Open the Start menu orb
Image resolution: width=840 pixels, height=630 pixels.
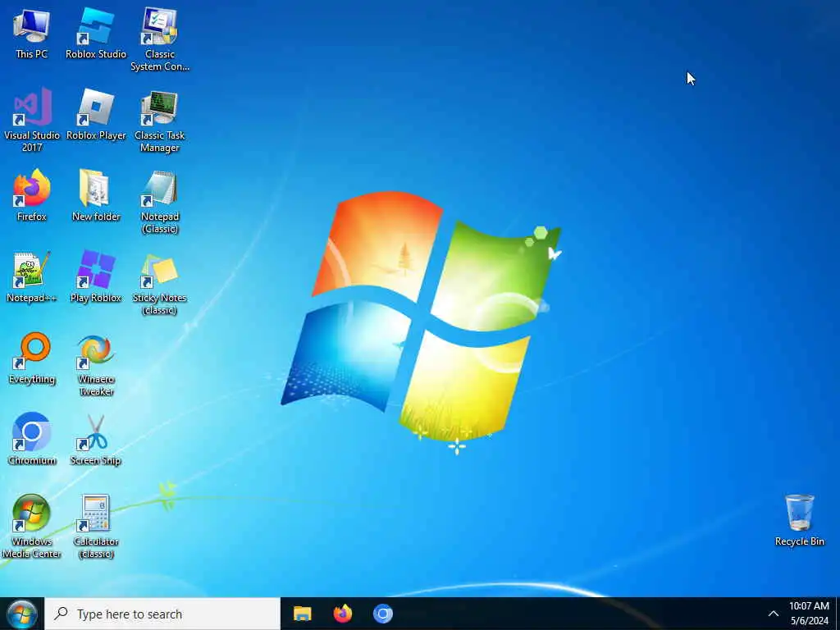click(22, 614)
